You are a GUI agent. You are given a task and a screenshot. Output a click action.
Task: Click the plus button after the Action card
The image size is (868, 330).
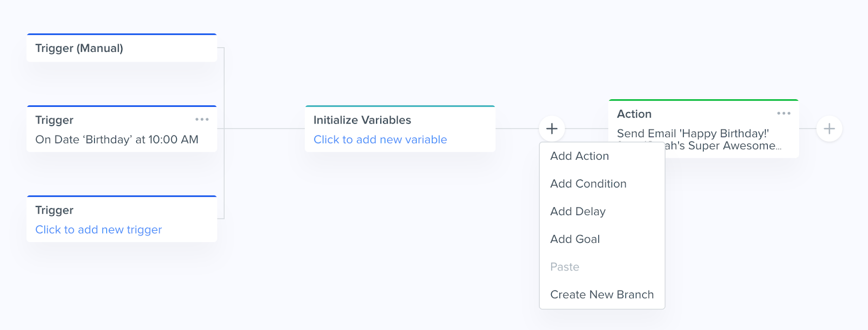[x=829, y=129]
